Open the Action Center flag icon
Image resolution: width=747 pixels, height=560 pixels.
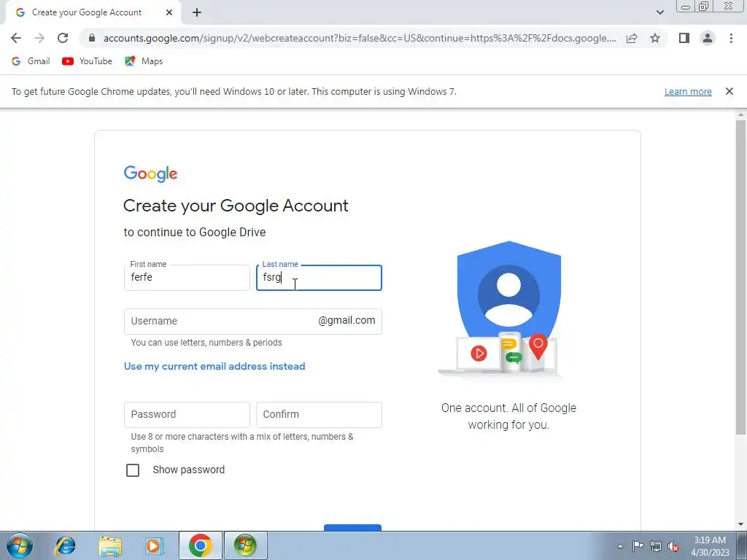point(638,546)
